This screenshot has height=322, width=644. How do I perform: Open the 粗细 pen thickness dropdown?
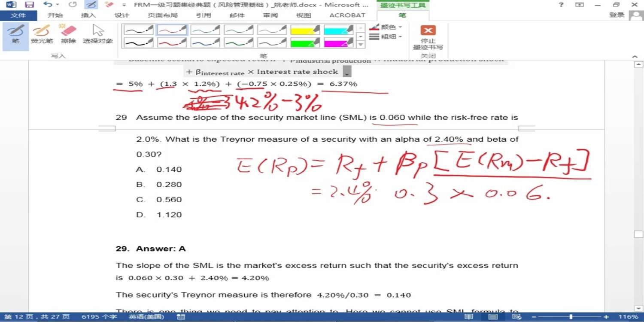click(x=386, y=37)
